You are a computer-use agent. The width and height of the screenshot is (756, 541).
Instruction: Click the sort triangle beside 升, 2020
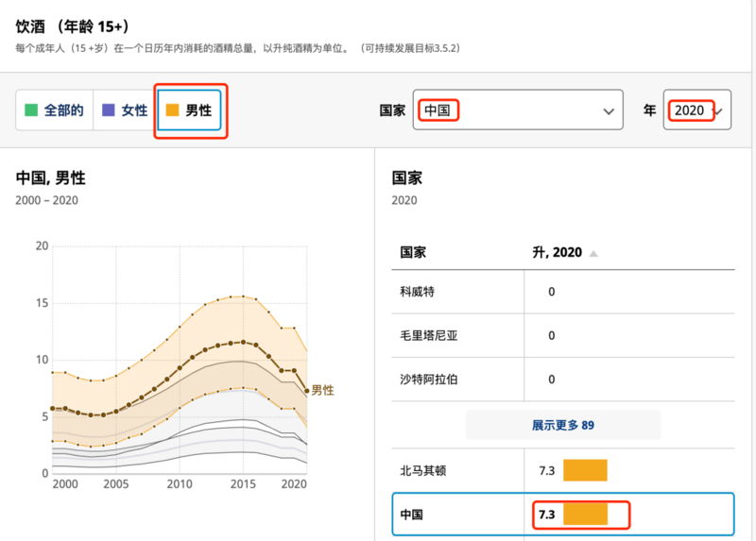click(593, 253)
